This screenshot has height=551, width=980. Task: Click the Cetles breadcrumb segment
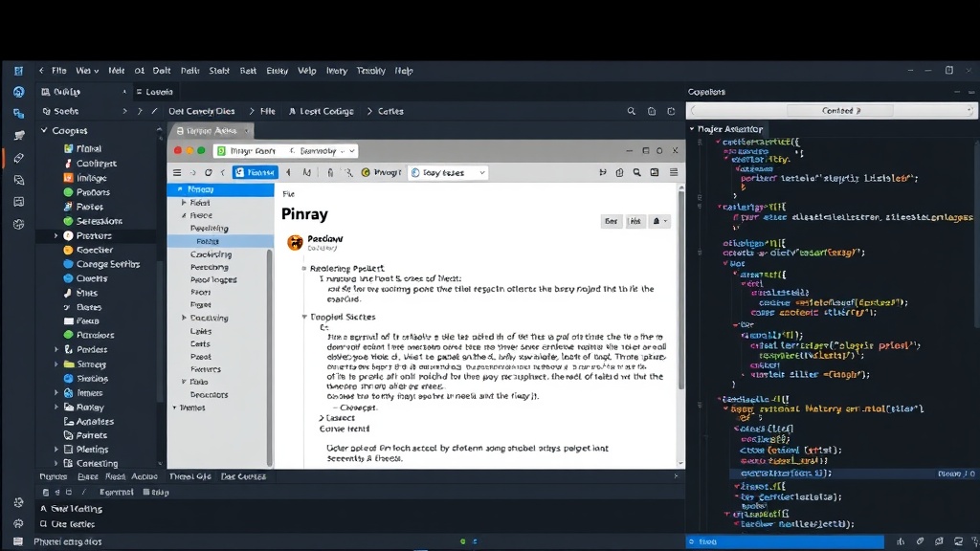tap(390, 111)
